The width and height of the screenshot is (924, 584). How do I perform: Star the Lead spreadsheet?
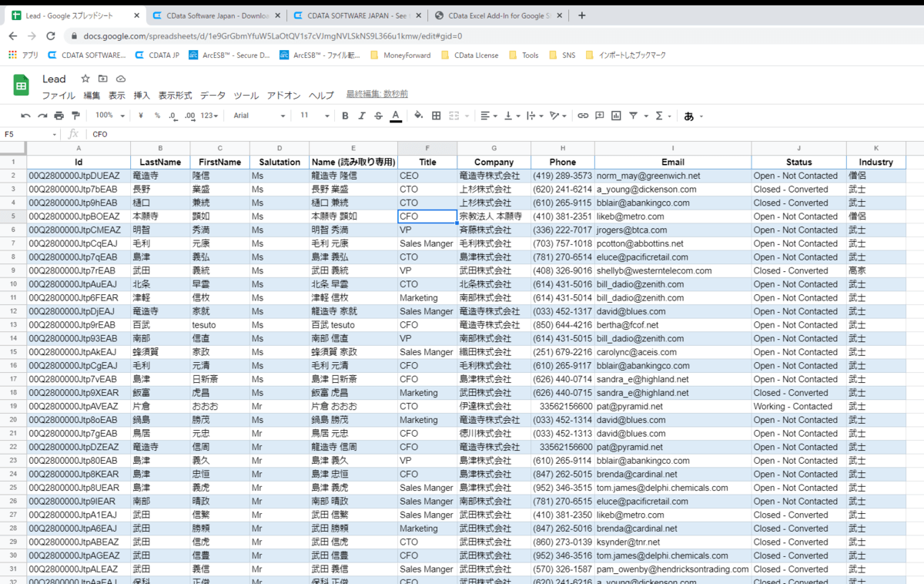[x=85, y=79]
